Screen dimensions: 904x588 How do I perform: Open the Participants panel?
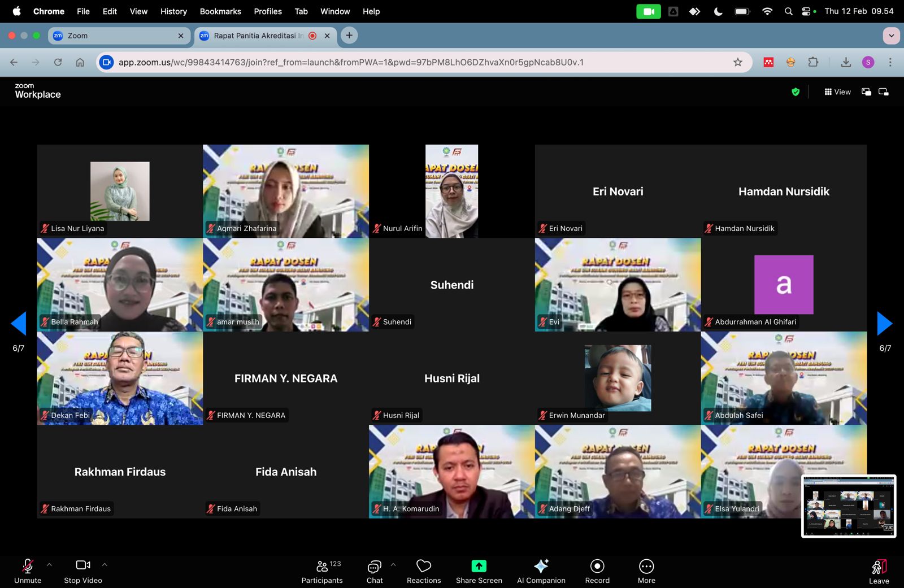pos(322,571)
